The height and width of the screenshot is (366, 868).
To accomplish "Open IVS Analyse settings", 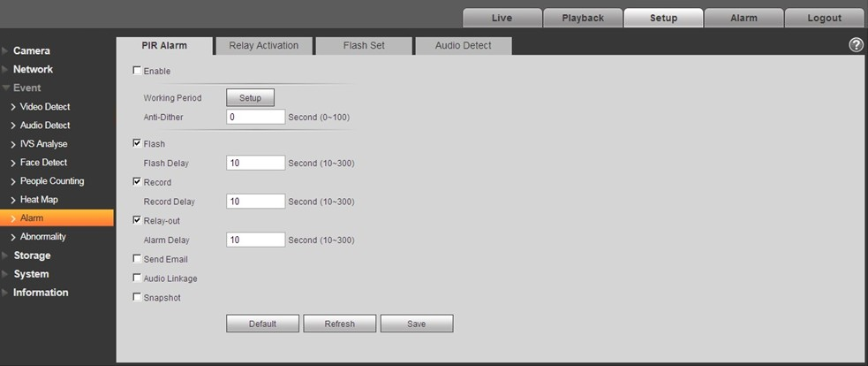I will pyautogui.click(x=44, y=143).
